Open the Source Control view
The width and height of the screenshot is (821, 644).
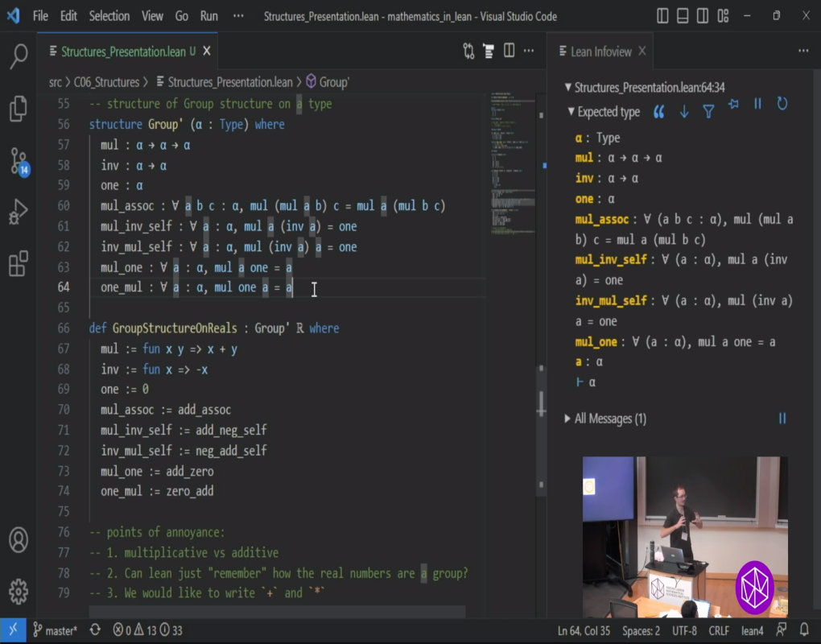(19, 160)
